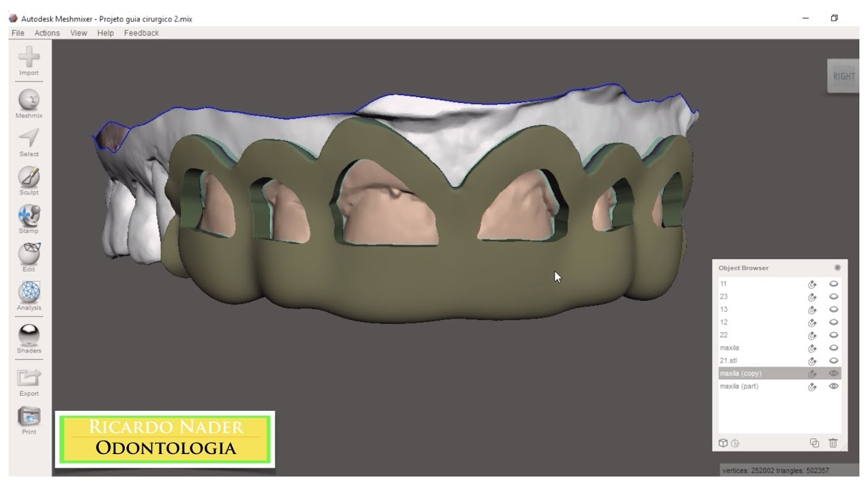This screenshot has width=868, height=488.
Task: Select the 21.stl row in Object Browser
Action: (779, 361)
